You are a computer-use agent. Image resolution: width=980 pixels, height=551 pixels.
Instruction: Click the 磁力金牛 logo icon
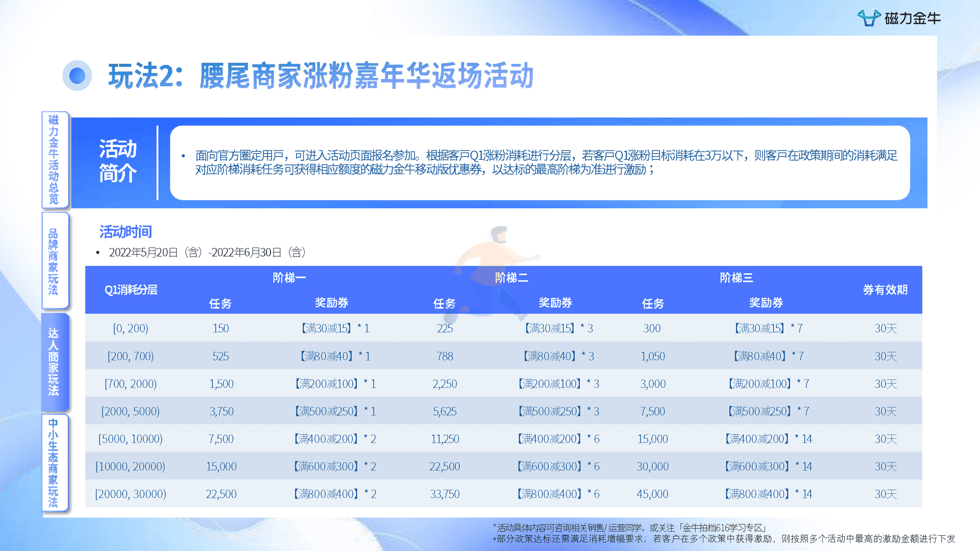pos(869,18)
